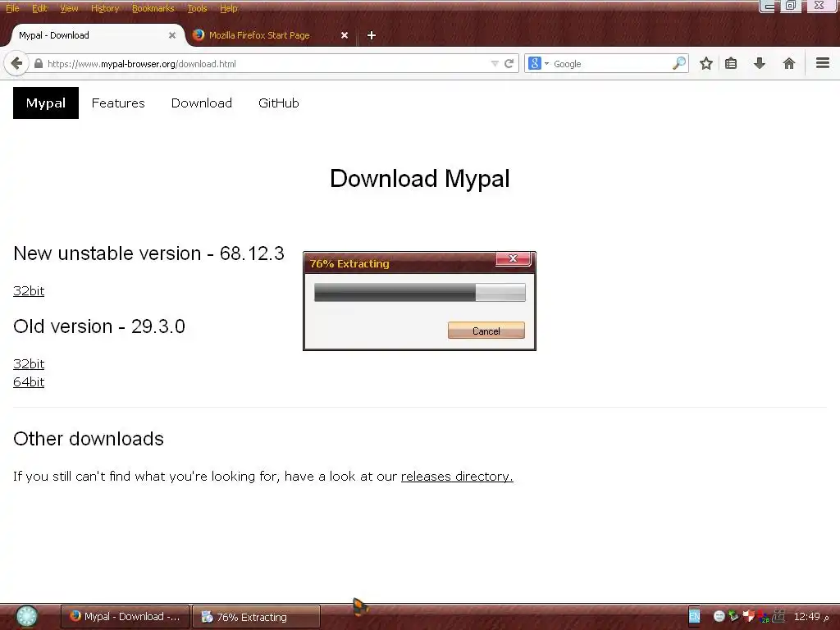
Task: Open the Start orb button
Action: tap(26, 616)
